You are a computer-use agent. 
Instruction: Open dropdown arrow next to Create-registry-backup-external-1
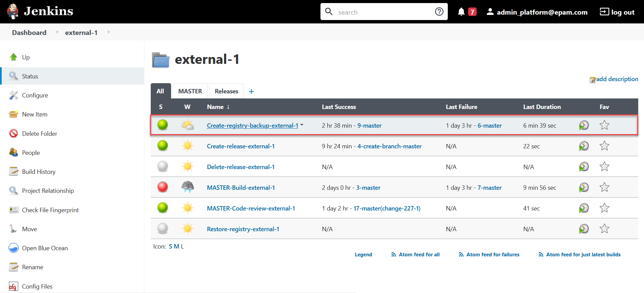(x=302, y=125)
